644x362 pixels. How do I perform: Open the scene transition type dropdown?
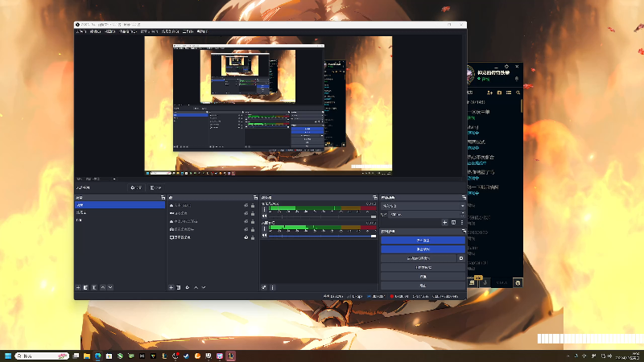click(x=423, y=206)
